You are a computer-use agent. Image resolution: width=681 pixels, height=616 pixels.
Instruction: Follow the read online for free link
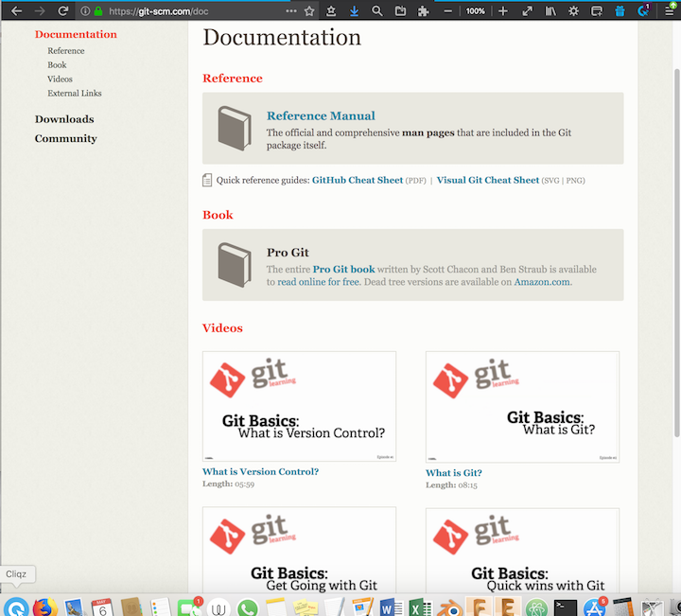319,282
